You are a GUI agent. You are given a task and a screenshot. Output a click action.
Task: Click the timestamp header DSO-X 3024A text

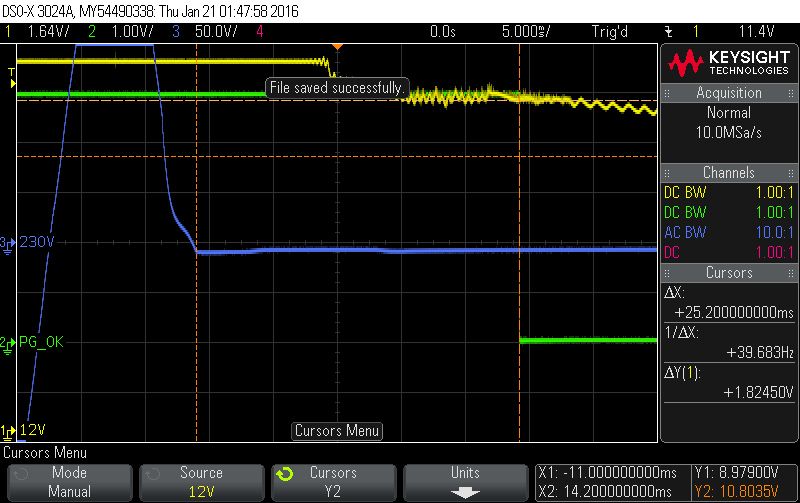coord(38,11)
